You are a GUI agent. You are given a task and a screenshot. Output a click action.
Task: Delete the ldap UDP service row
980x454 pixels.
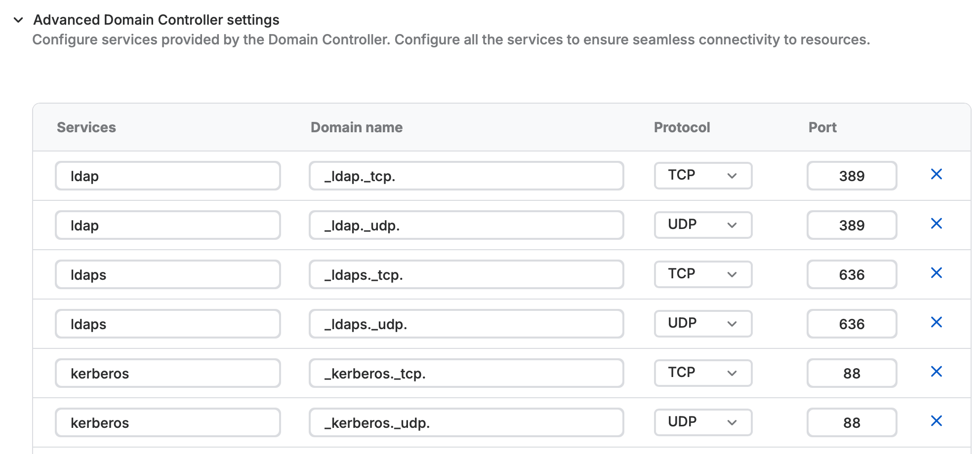(936, 224)
